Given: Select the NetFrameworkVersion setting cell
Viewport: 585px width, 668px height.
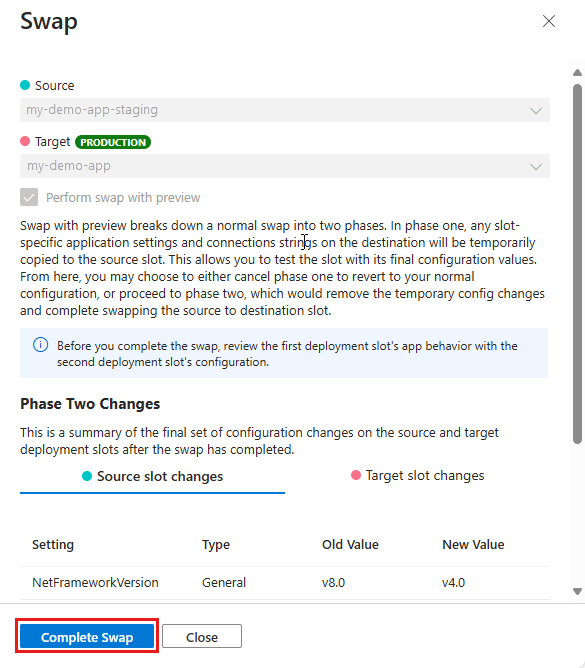Looking at the screenshot, I should click(x=95, y=582).
